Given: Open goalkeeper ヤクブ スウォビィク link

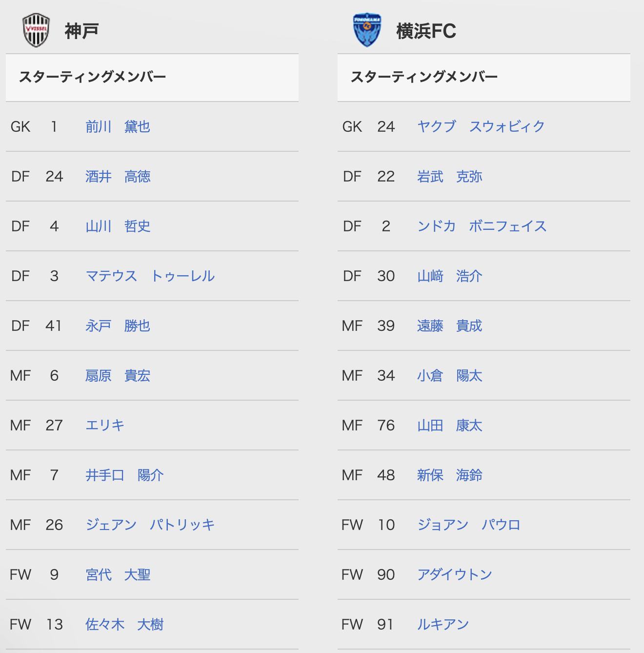Looking at the screenshot, I should (x=481, y=127).
